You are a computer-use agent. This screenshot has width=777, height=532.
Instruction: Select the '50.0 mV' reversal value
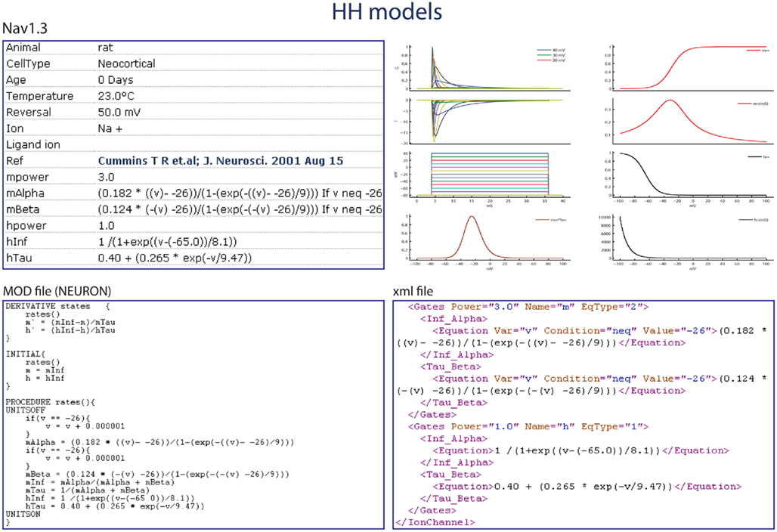[x=119, y=113]
